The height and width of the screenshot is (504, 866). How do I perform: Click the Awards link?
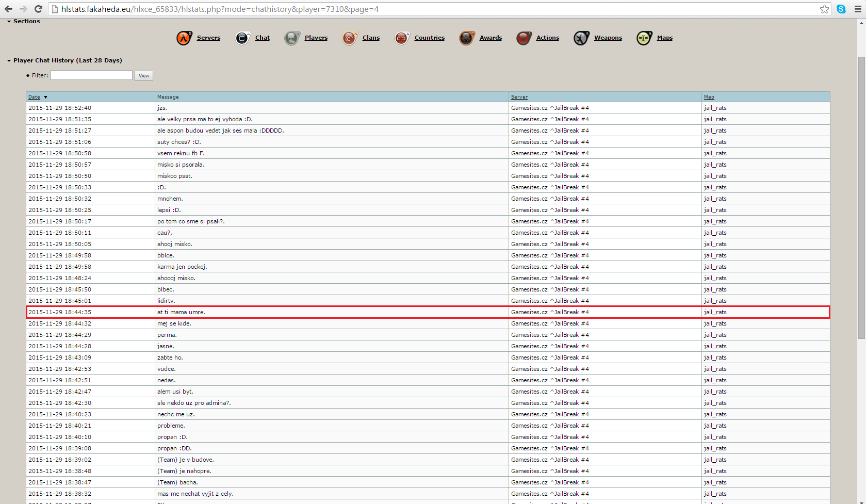point(491,38)
